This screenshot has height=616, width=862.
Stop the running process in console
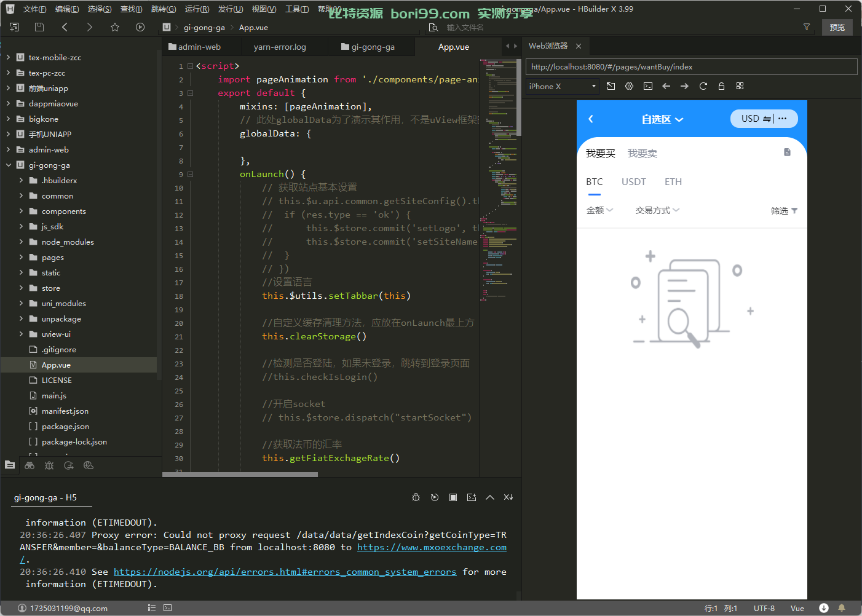click(x=453, y=497)
